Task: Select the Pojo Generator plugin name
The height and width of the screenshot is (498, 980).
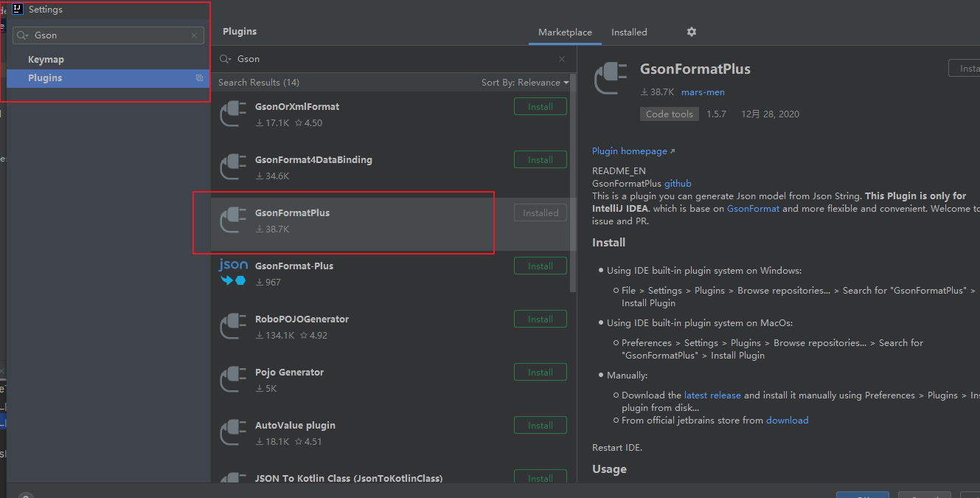Action: pyautogui.click(x=289, y=373)
